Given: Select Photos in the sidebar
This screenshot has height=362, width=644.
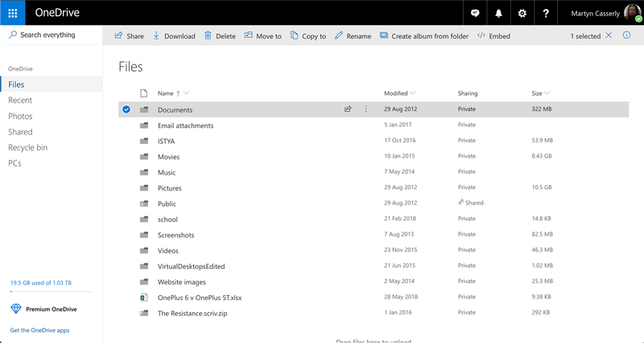Looking at the screenshot, I should click(20, 116).
